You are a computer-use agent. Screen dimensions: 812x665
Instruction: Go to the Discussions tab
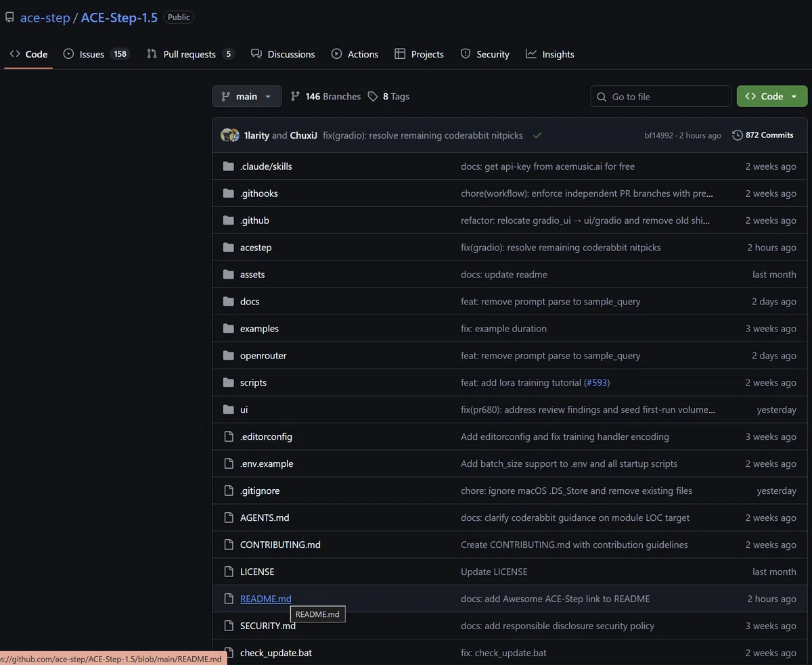click(283, 54)
